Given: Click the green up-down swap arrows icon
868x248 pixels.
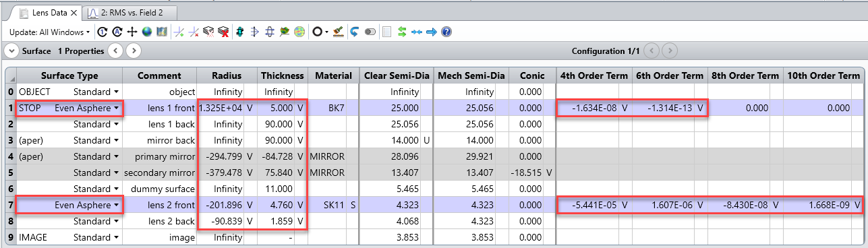Looking at the screenshot, I should click(x=402, y=32).
